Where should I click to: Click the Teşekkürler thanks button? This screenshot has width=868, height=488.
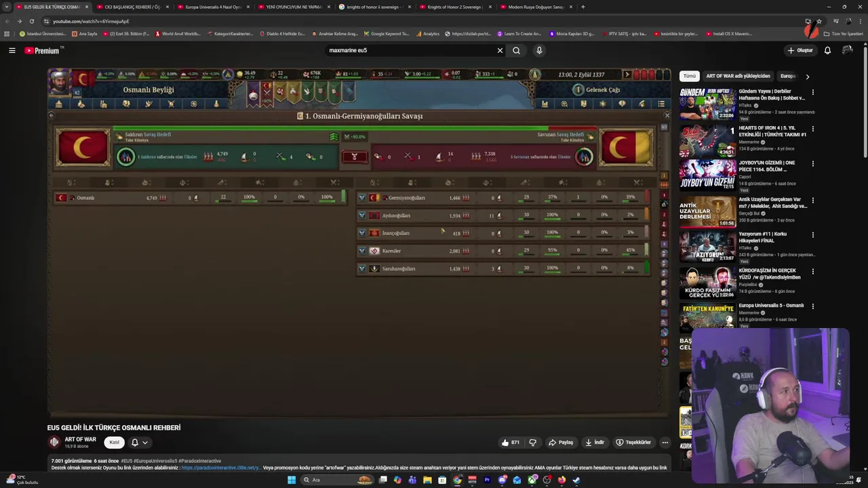(x=633, y=443)
